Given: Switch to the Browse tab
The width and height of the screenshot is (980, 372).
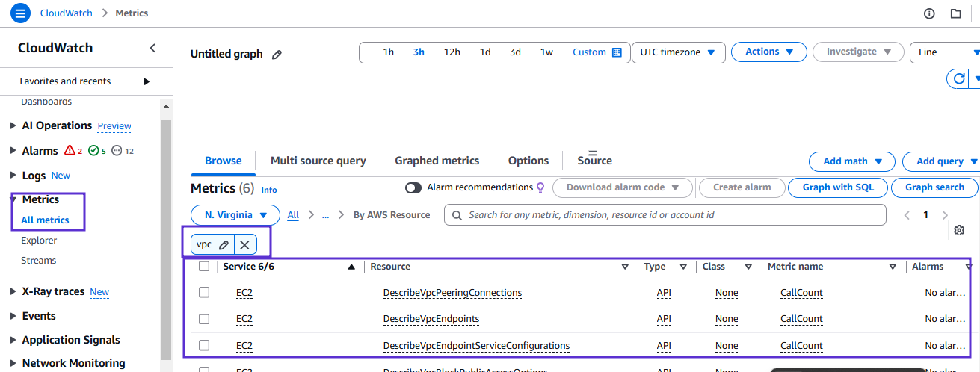Looking at the screenshot, I should coord(224,161).
